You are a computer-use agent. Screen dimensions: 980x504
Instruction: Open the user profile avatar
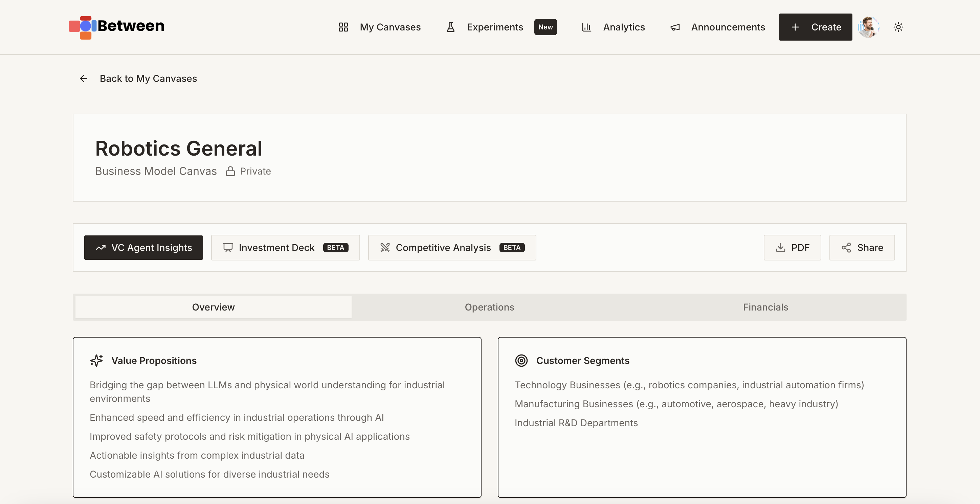pos(869,27)
